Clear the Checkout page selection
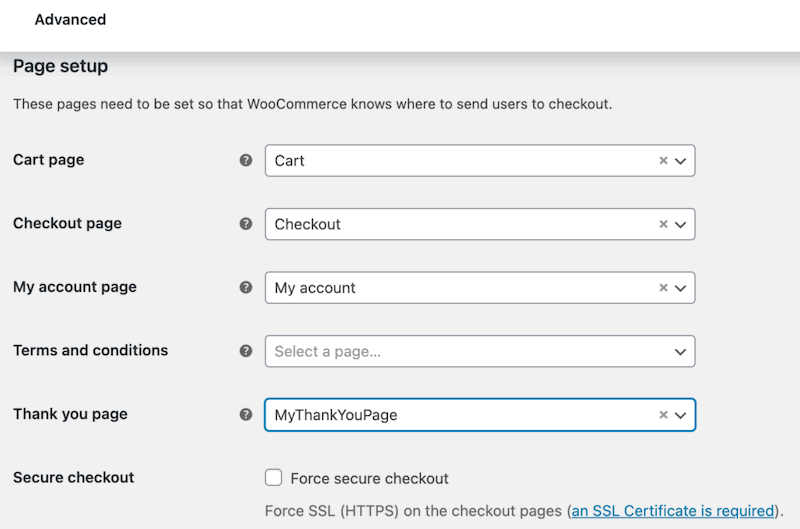 (663, 224)
